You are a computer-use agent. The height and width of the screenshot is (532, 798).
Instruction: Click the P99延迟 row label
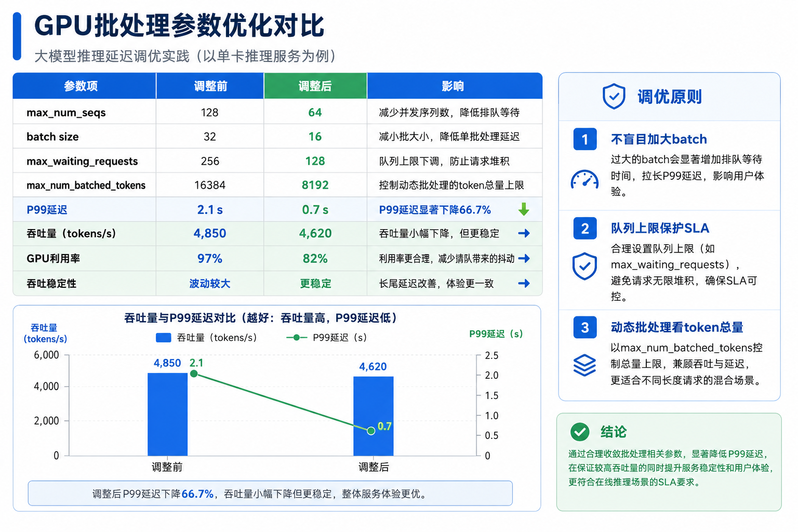coord(47,210)
